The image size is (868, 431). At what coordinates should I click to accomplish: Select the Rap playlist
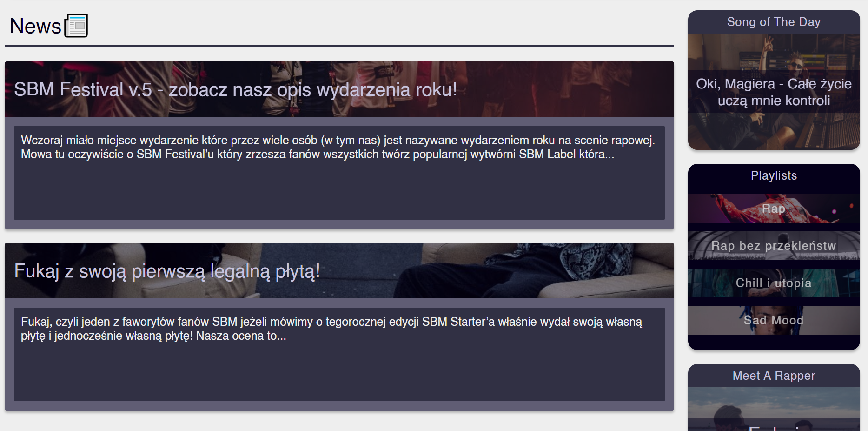click(x=774, y=209)
